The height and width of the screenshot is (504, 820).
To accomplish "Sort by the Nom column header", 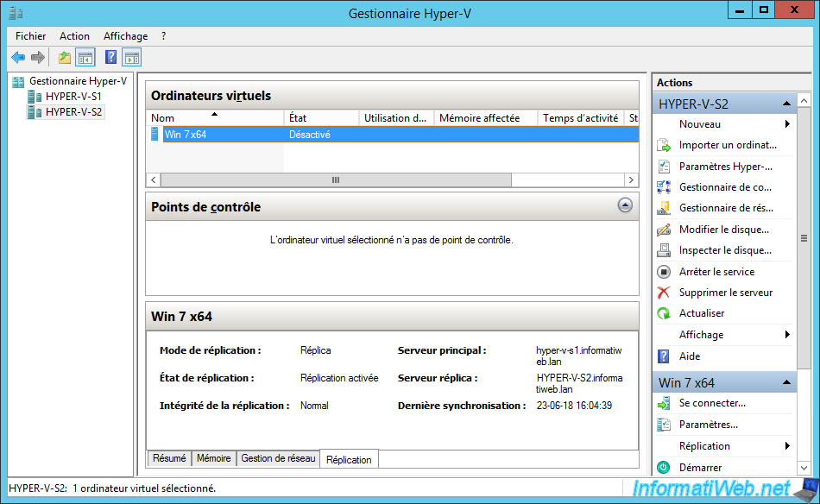I will pyautogui.click(x=215, y=118).
